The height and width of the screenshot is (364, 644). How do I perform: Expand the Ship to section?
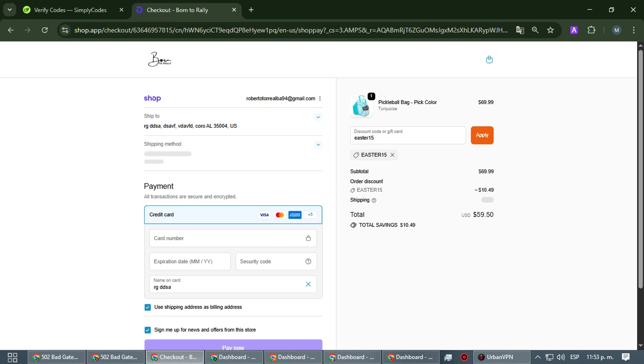click(x=318, y=117)
